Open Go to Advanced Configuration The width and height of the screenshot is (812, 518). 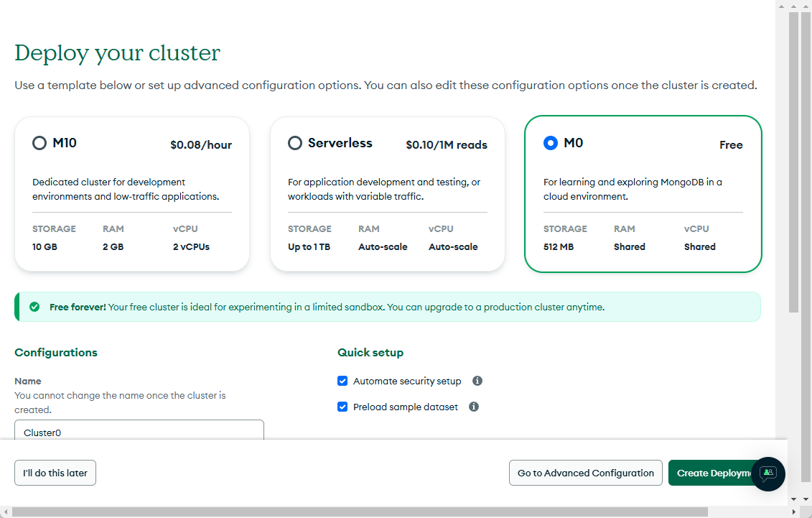(x=585, y=473)
